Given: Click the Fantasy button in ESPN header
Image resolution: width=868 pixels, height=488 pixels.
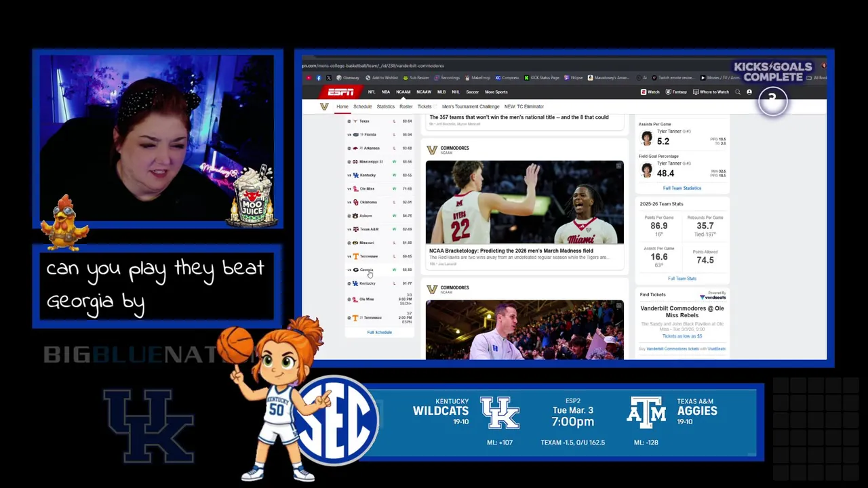Looking at the screenshot, I should point(676,91).
